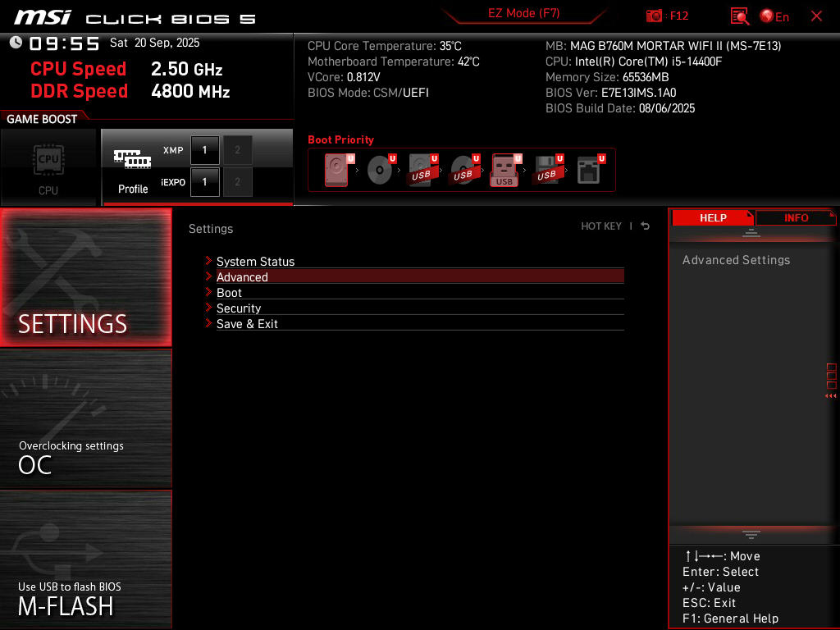Click the arrow chevron beside Save & Exit
Viewport: 840px width, 630px height.
(x=208, y=322)
